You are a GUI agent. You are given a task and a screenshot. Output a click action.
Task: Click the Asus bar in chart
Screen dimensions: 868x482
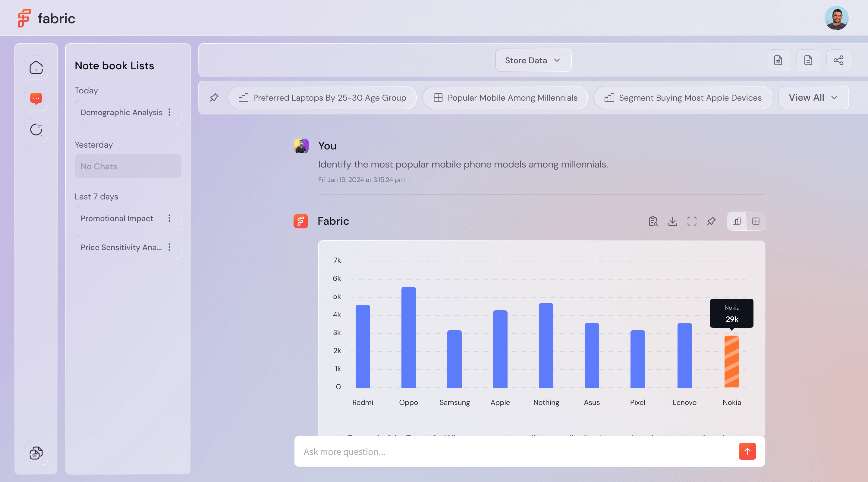(592, 356)
